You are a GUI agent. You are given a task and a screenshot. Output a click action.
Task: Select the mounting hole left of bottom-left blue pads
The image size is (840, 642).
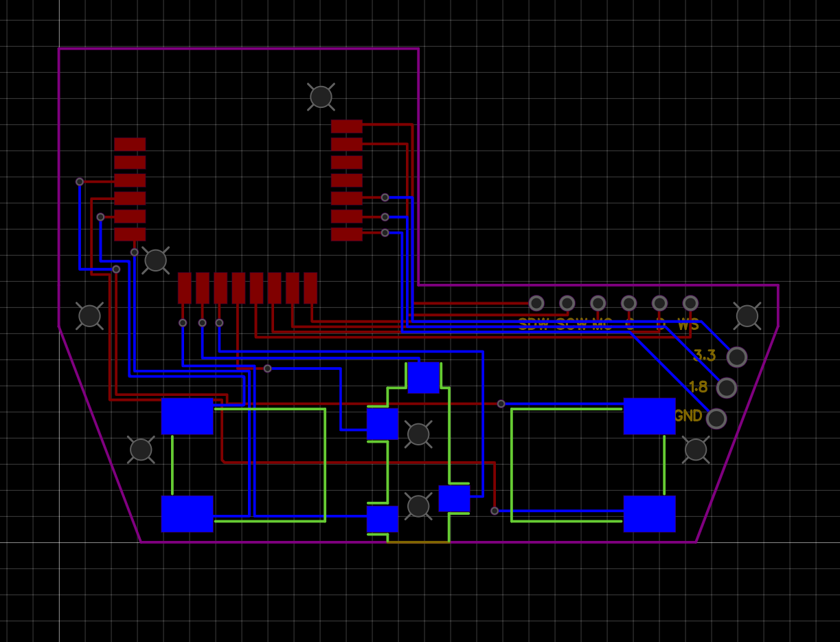tap(141, 450)
